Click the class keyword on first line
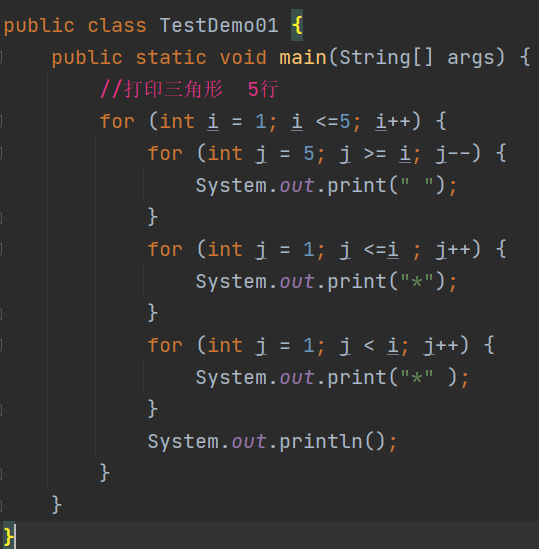Viewport: 539px width, 549px height. pos(117,26)
